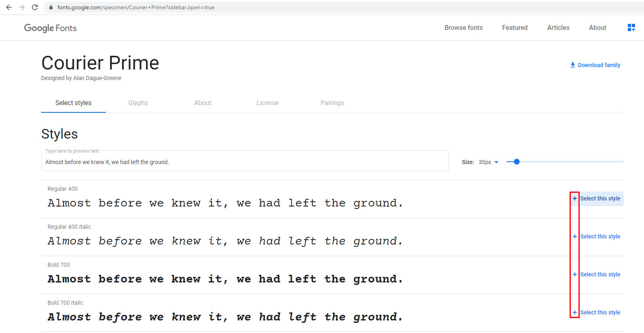
Task: Open Browse fonts in top navigation
Action: pyautogui.click(x=464, y=27)
